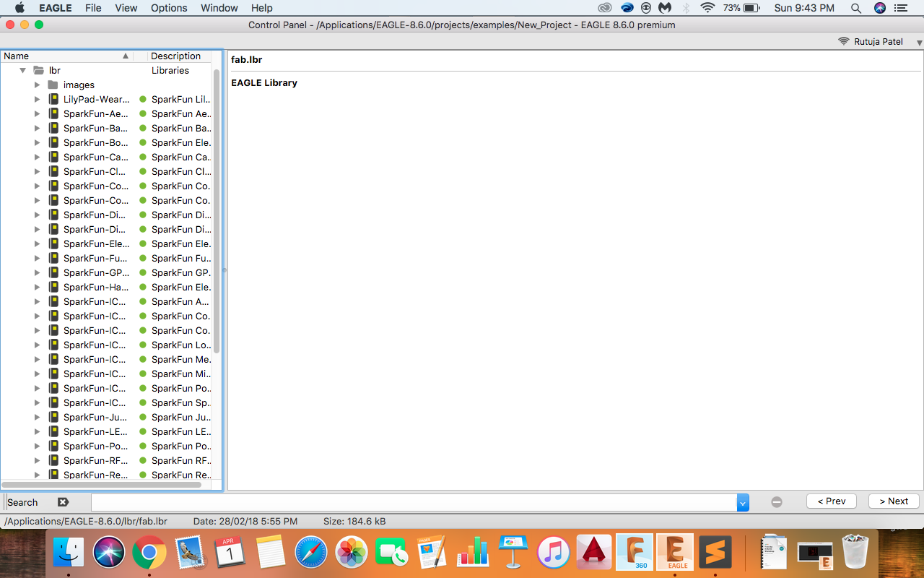
Task: Toggle the green in-use dot for SparkFun-Ba
Action: click(x=143, y=128)
